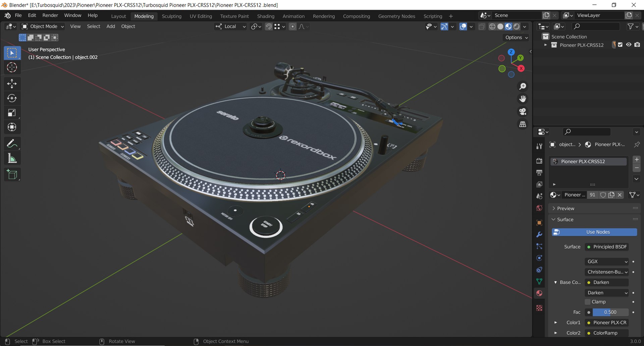Hide the Pioneer PLX-CRSS12 collection in viewport
Viewport: 644px width, 346px height.
tap(629, 45)
